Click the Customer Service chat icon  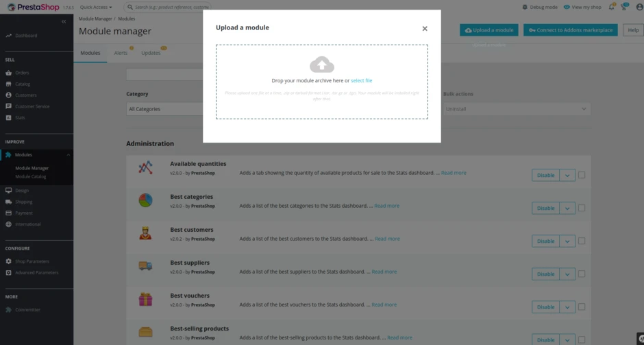point(8,106)
